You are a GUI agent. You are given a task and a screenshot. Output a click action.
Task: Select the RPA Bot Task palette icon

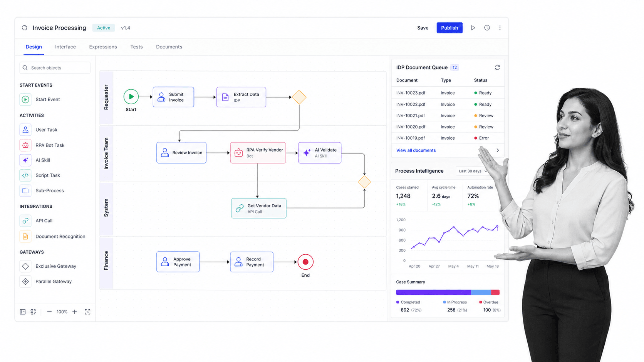click(25, 145)
